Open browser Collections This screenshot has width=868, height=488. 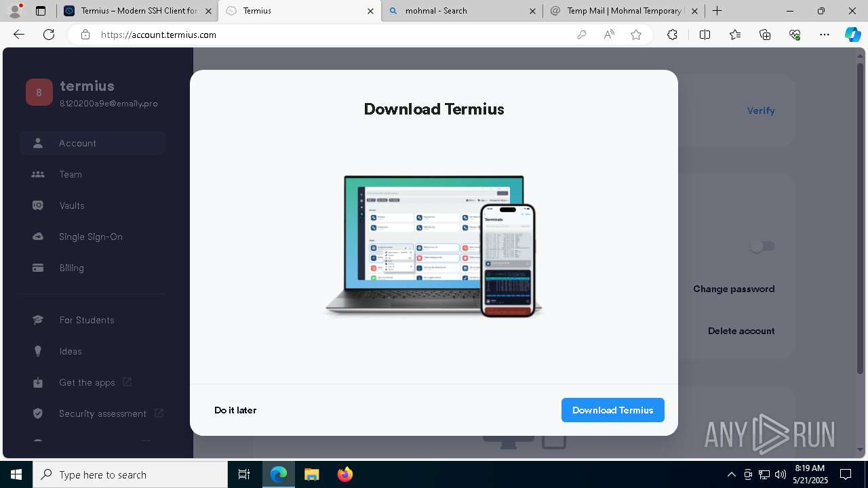pos(765,35)
